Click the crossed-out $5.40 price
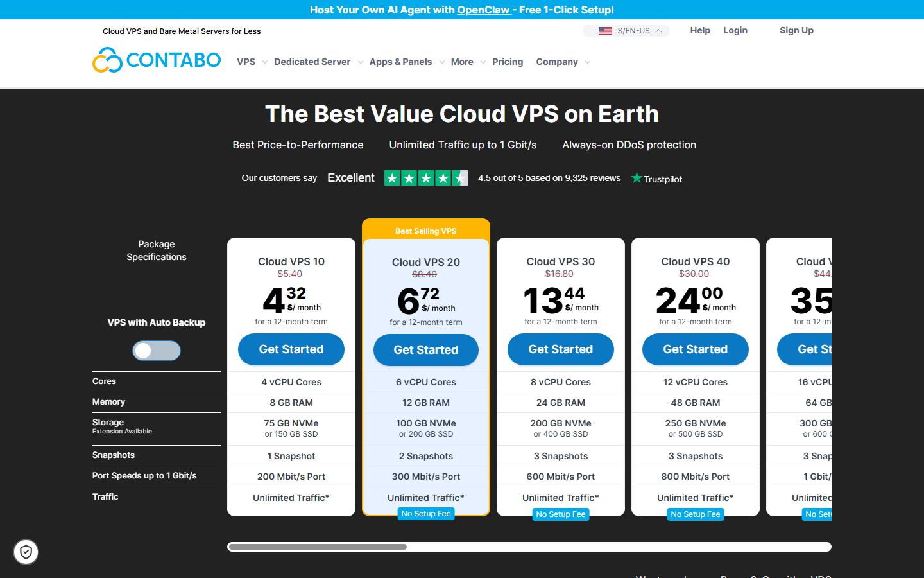924x578 pixels. coord(290,274)
